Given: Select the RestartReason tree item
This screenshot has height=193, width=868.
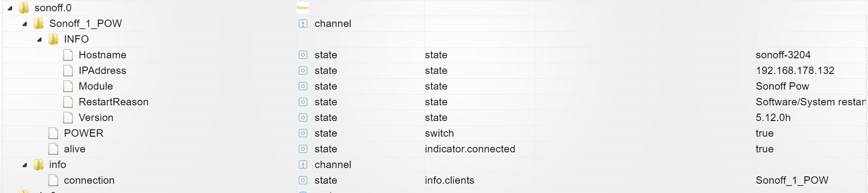Looking at the screenshot, I should [x=113, y=102].
